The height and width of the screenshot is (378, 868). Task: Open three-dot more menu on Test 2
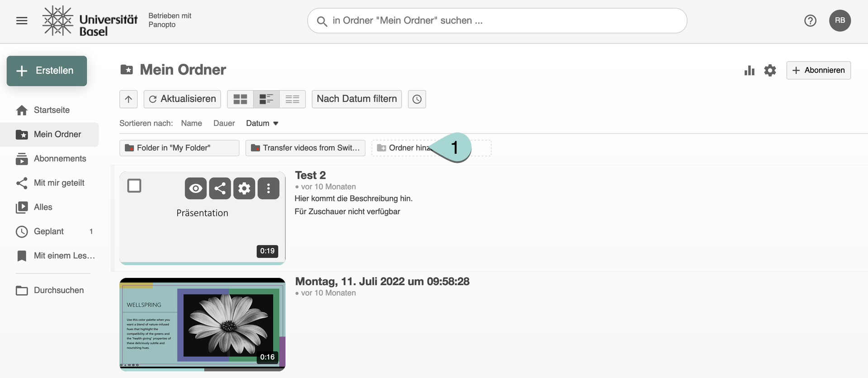pyautogui.click(x=269, y=188)
